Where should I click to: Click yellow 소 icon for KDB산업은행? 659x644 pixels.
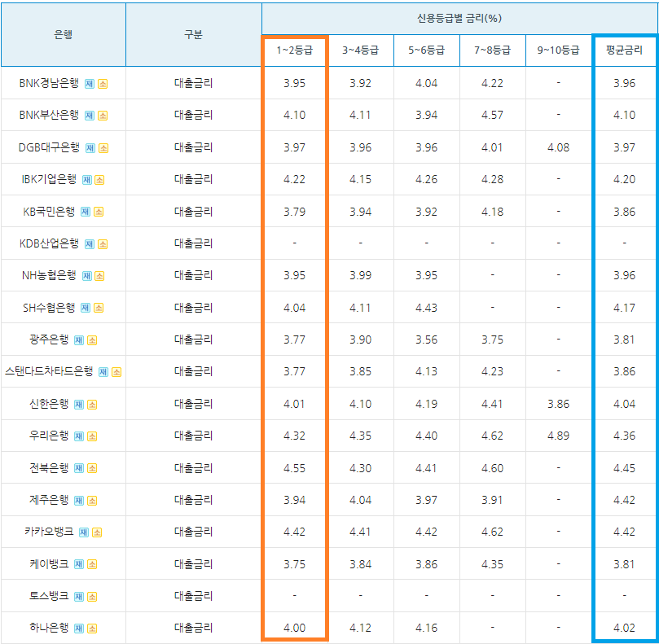[x=103, y=244]
